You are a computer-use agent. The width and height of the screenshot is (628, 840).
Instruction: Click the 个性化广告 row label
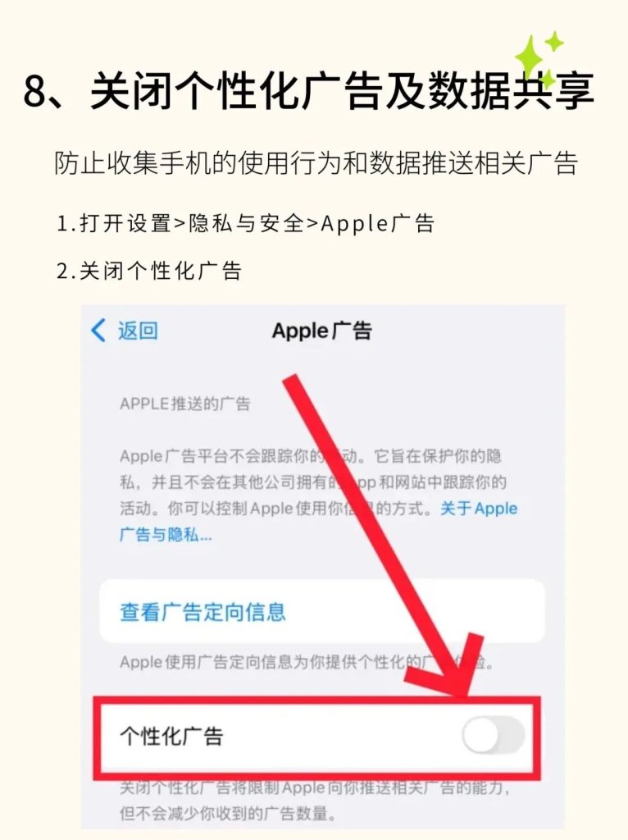(171, 736)
